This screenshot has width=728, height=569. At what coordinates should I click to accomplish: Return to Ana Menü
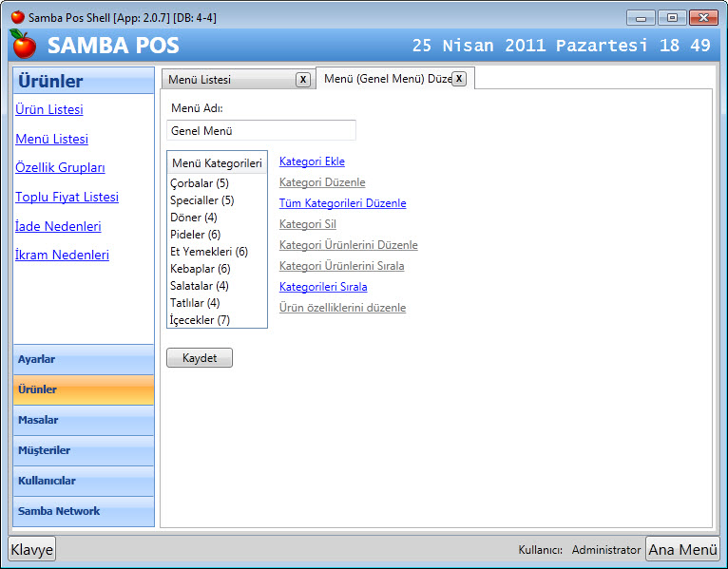682,549
